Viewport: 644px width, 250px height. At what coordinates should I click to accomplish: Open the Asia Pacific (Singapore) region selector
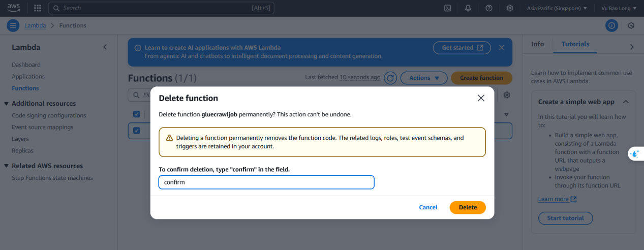click(557, 8)
